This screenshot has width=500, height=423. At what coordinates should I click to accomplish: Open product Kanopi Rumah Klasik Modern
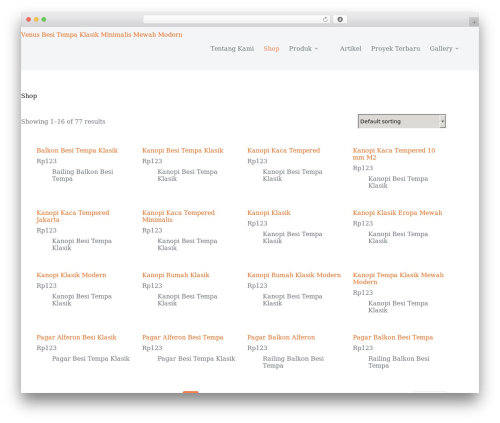[x=294, y=275]
